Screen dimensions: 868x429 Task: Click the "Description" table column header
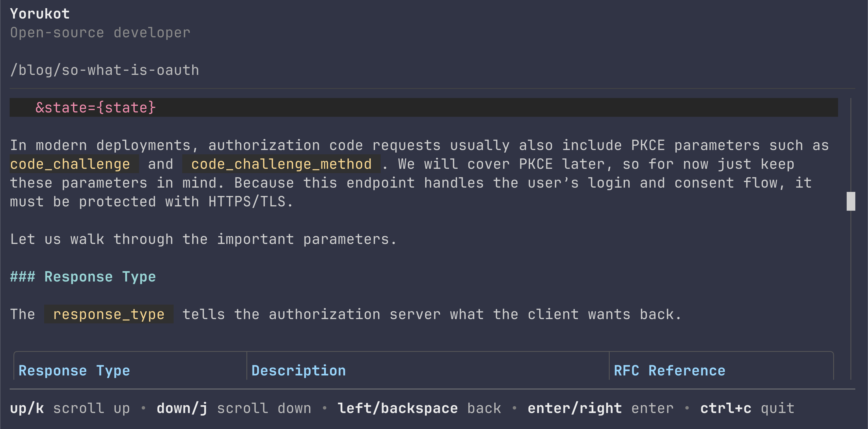click(298, 370)
